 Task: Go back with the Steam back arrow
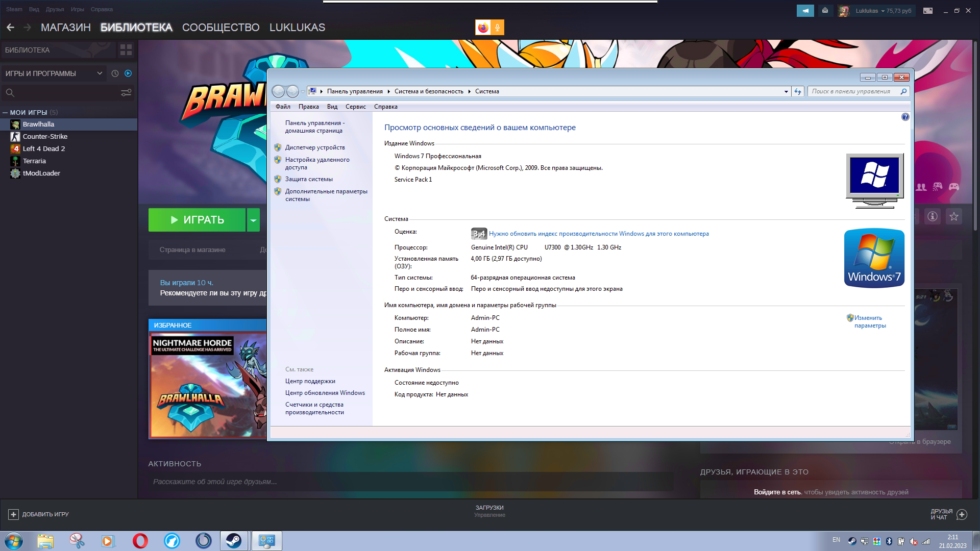10,28
